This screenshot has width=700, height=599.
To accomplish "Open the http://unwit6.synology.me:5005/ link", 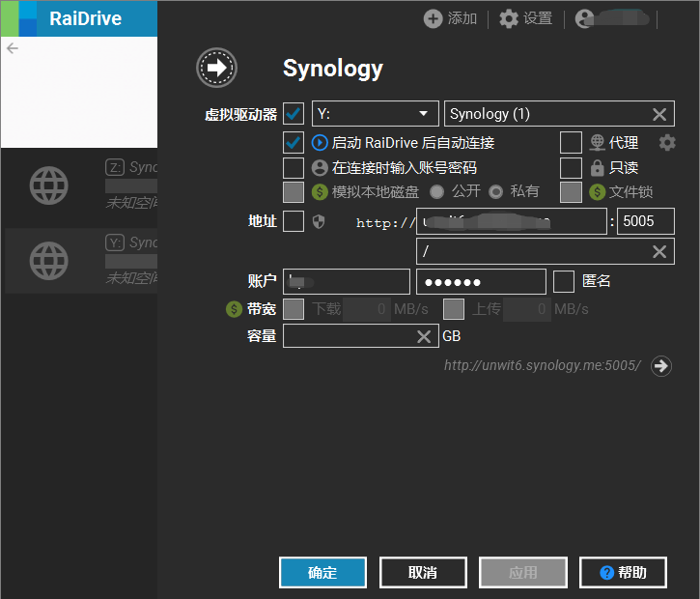I will coord(542,365).
